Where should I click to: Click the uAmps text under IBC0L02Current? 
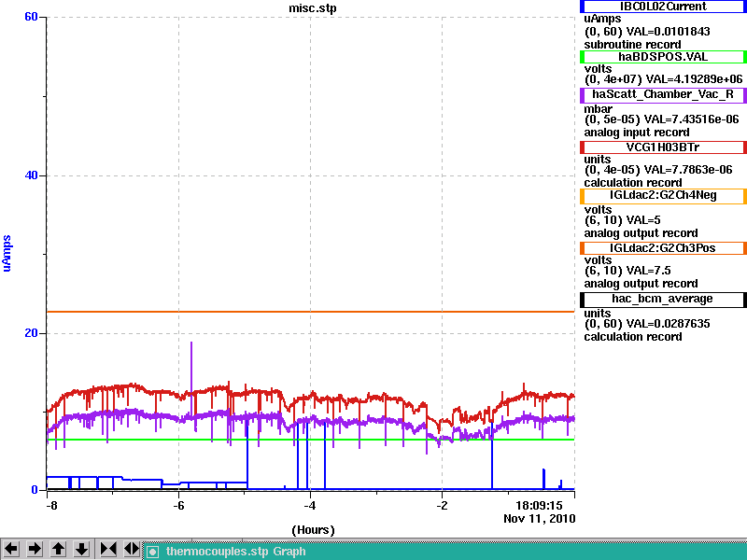tap(602, 19)
